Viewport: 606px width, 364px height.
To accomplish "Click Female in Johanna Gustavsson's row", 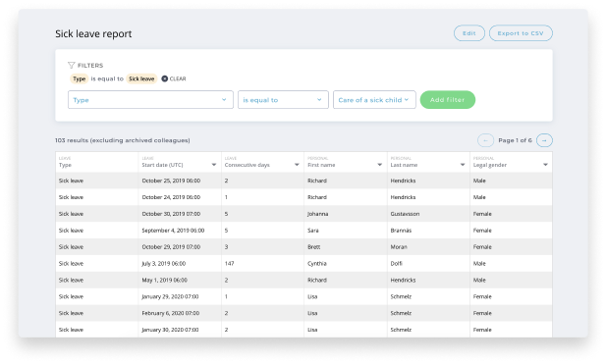I will pyautogui.click(x=482, y=214).
